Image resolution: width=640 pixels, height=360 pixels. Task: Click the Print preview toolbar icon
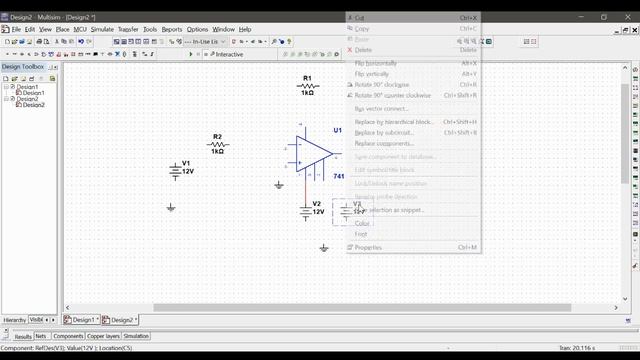pos(47,42)
